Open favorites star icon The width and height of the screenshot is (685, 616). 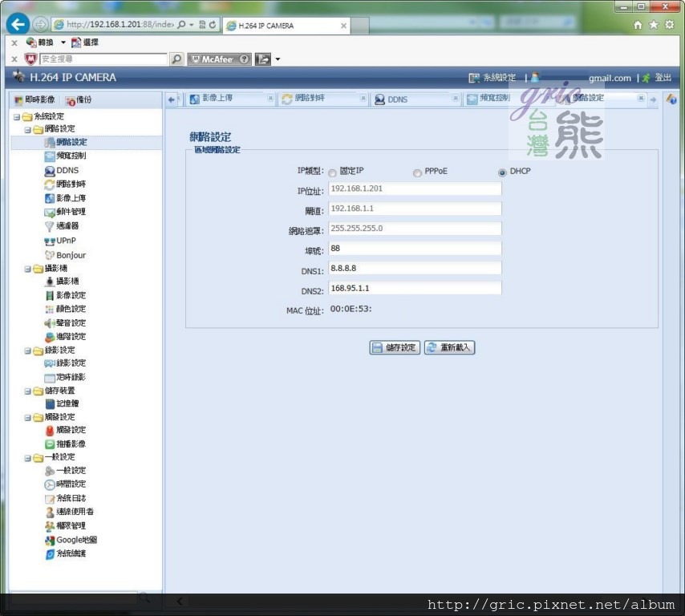(654, 25)
